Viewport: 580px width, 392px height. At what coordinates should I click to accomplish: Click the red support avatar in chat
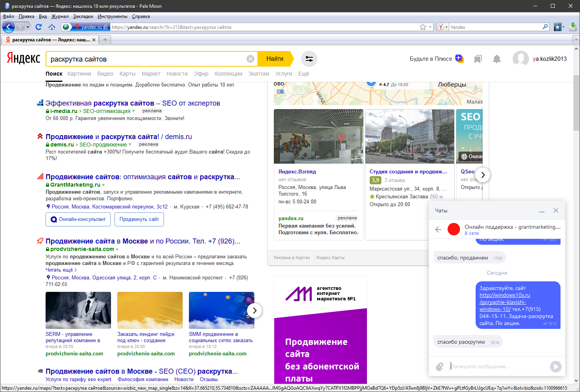point(454,229)
